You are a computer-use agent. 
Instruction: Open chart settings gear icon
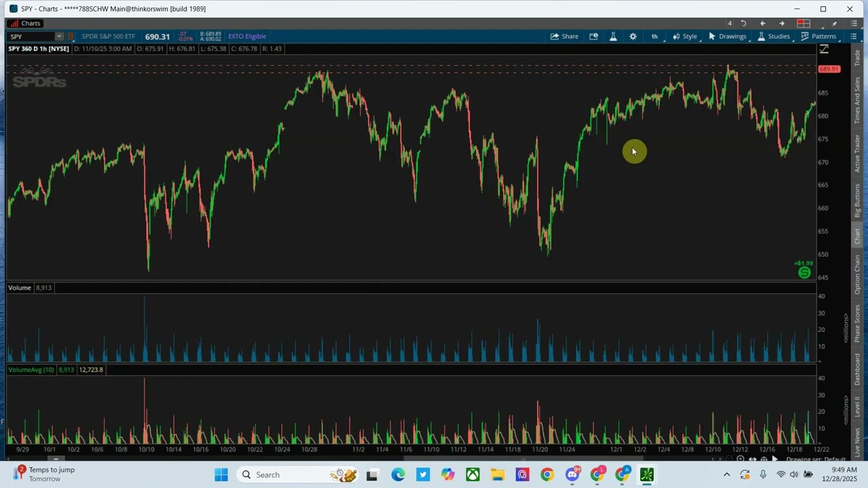tap(633, 37)
